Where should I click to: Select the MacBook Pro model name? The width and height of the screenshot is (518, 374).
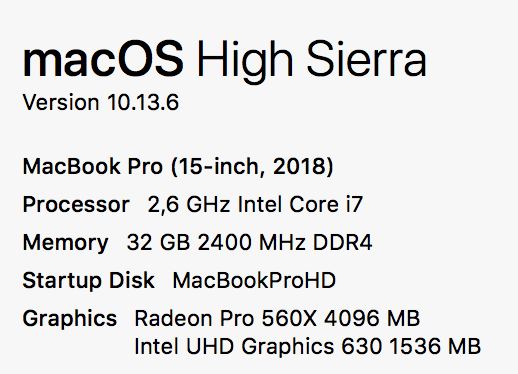tap(93, 166)
